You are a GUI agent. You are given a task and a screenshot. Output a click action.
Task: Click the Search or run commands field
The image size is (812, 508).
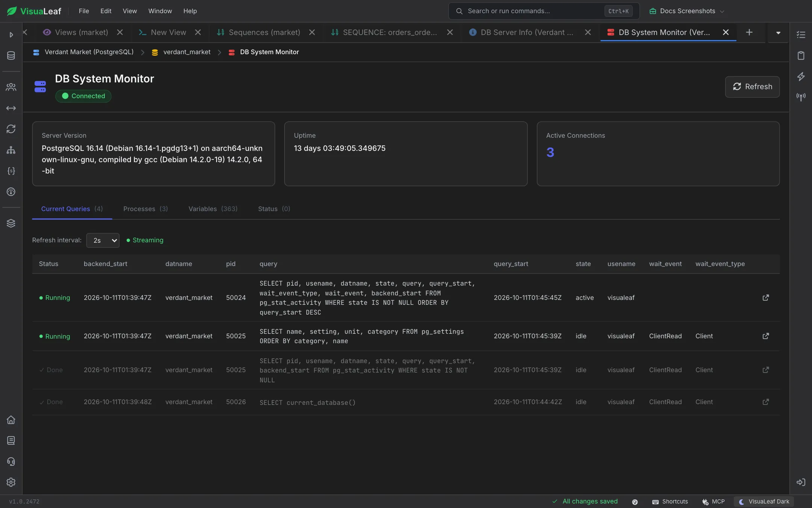coord(544,11)
